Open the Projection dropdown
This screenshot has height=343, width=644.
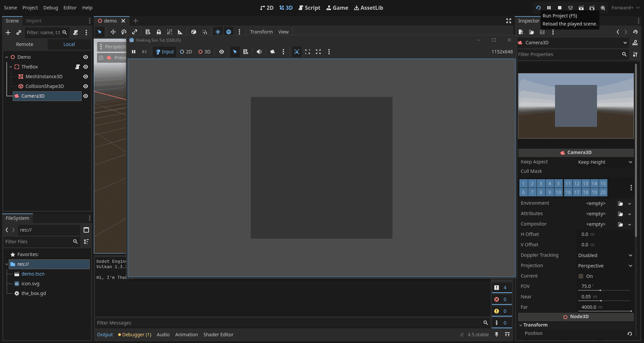point(605,266)
